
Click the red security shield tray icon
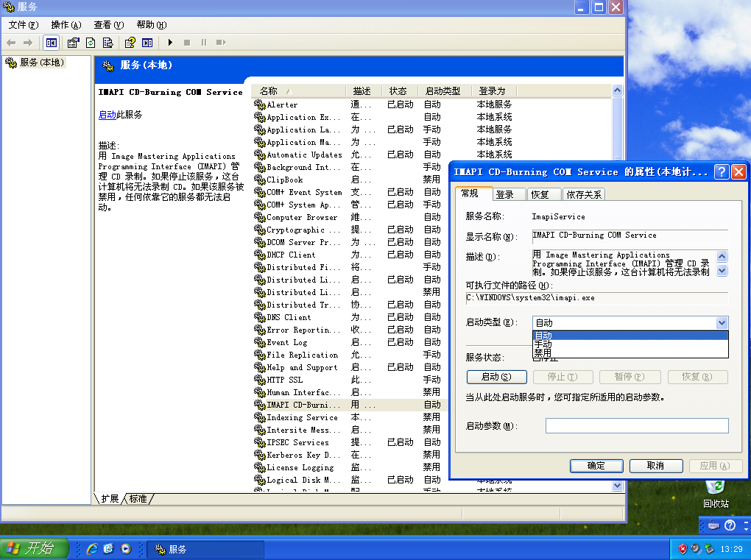(x=682, y=549)
